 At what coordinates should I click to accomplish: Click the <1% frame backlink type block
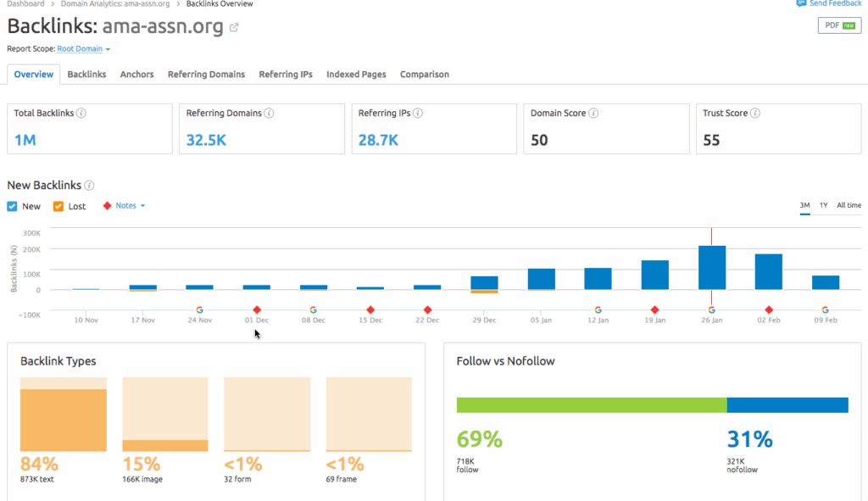click(x=369, y=414)
